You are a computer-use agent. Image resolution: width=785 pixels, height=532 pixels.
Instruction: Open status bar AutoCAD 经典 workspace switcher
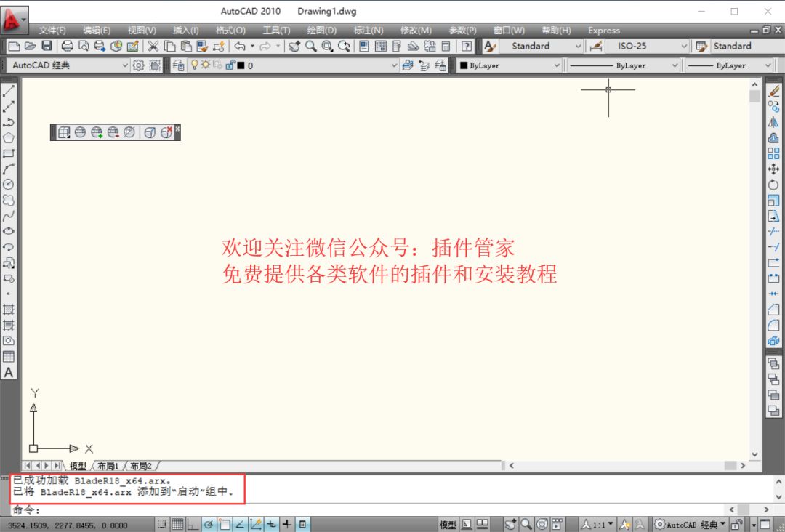pyautogui.click(x=691, y=525)
